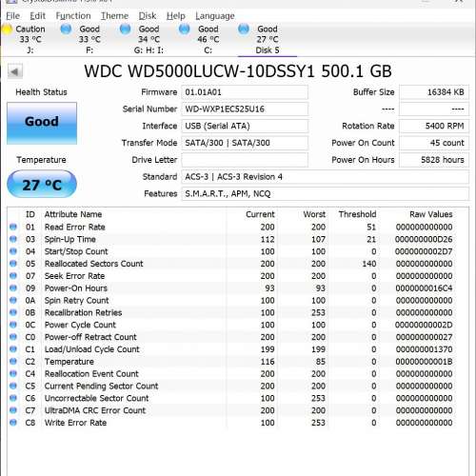Click raw value 00000001370 in Load/Unload row

[424, 349]
